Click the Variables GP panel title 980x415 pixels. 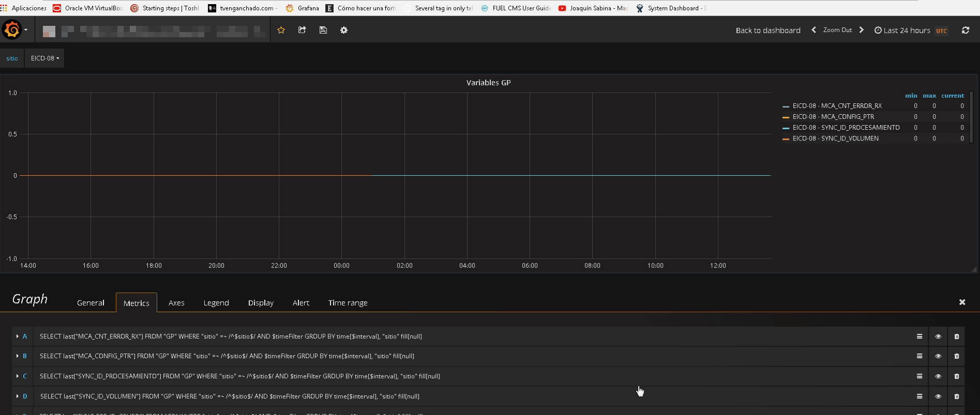tap(489, 83)
